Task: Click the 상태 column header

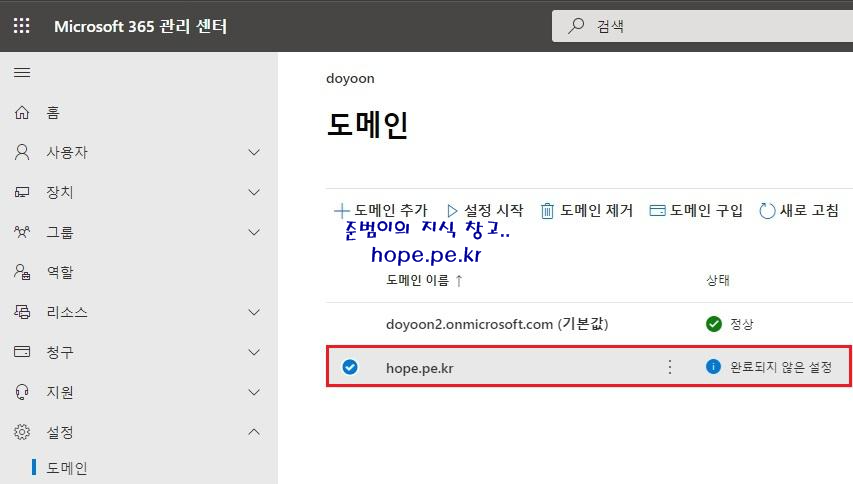Action: (x=718, y=280)
